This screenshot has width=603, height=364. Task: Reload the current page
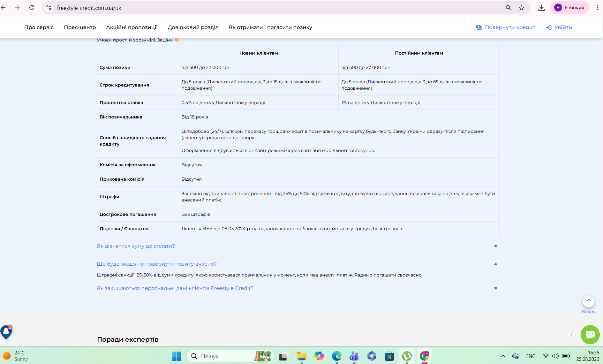tap(32, 8)
